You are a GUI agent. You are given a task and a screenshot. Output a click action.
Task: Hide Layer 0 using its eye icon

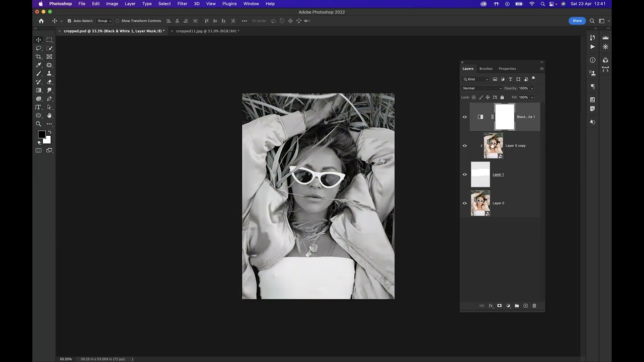pos(464,203)
